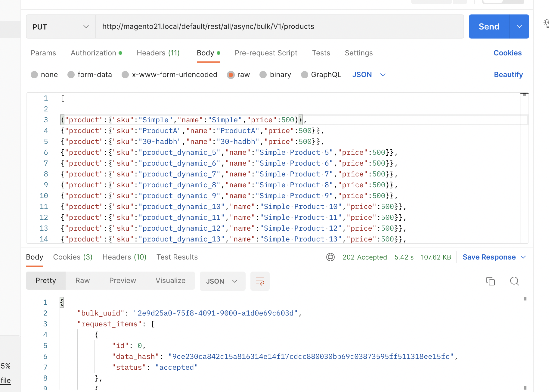Open the Send button options chevron
The width and height of the screenshot is (549, 392).
click(519, 26)
